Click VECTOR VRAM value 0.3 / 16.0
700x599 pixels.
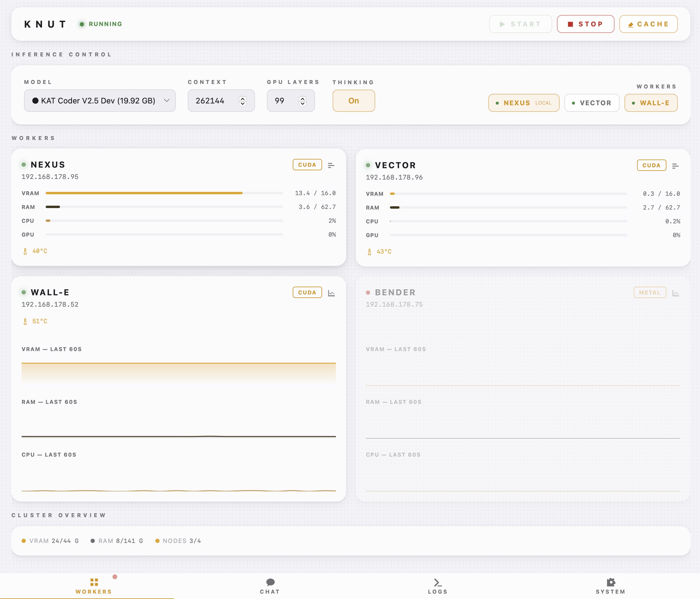coord(662,194)
